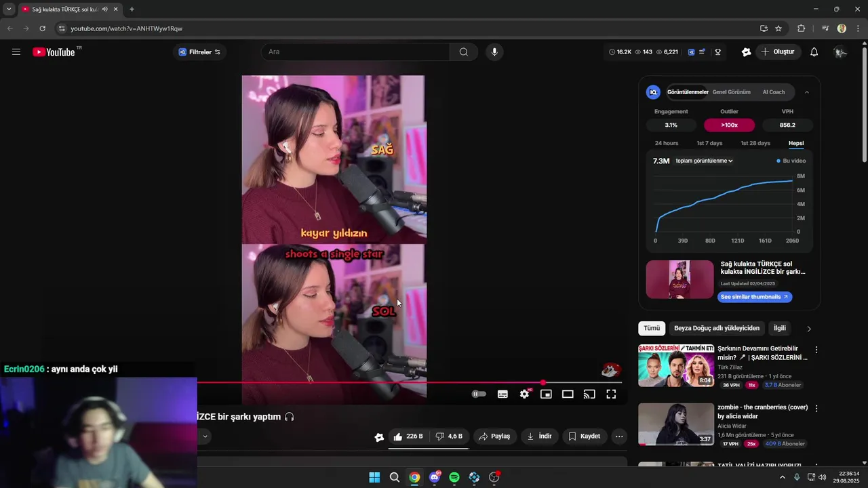
Task: Switch to the Genel Görünüm tab
Action: tap(731, 92)
